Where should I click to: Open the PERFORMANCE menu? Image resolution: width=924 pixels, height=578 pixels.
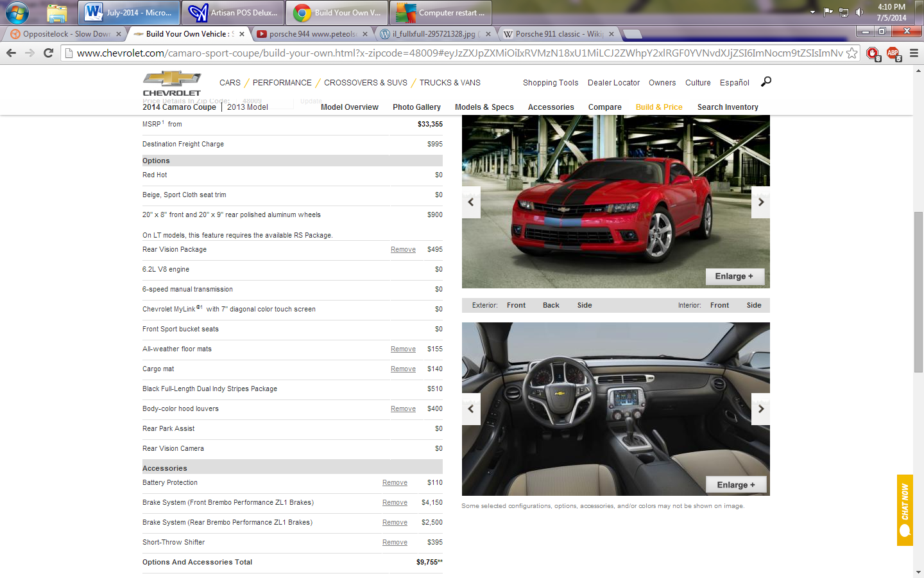(x=282, y=83)
